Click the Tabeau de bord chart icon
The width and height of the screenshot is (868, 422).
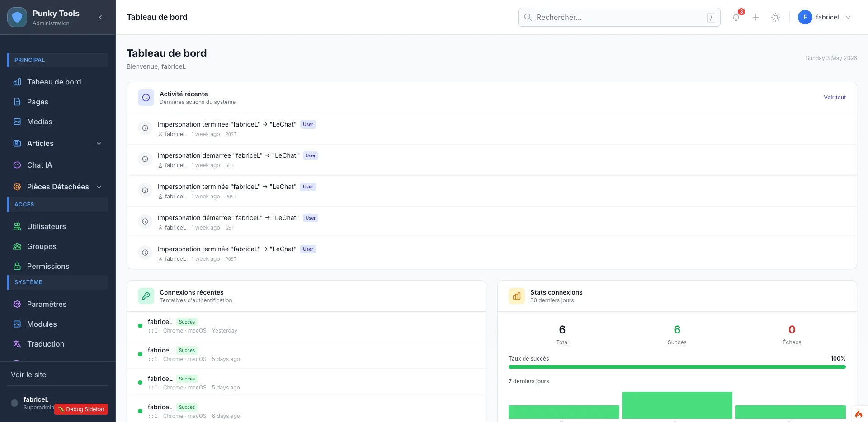(17, 82)
